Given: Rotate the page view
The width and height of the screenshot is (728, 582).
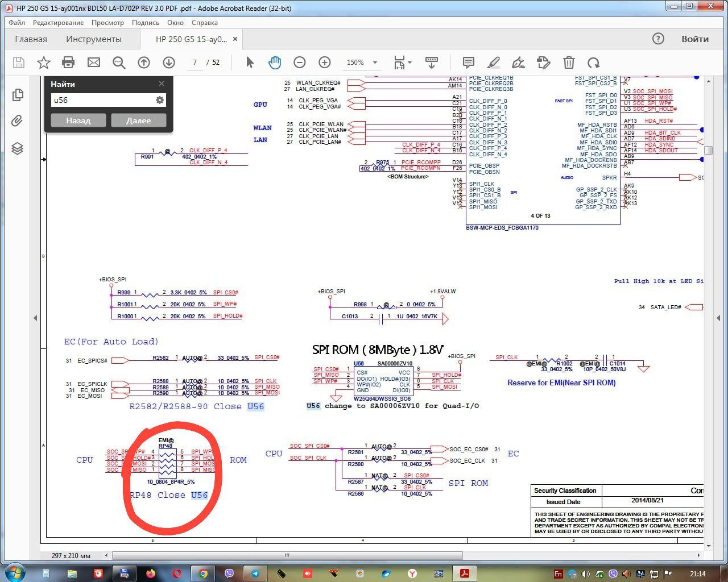Looking at the screenshot, I should 594,63.
